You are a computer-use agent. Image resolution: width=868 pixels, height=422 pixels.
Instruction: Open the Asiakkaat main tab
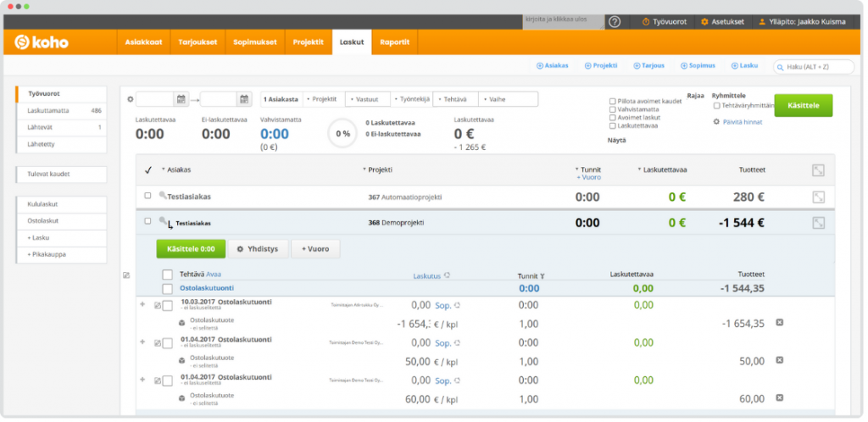[143, 42]
